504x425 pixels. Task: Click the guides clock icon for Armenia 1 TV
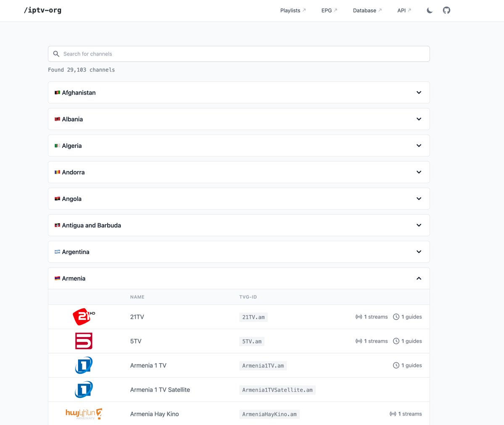click(x=396, y=366)
